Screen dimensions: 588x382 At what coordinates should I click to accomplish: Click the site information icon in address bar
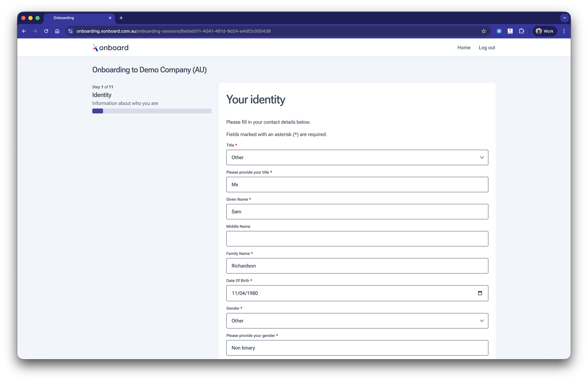(70, 31)
